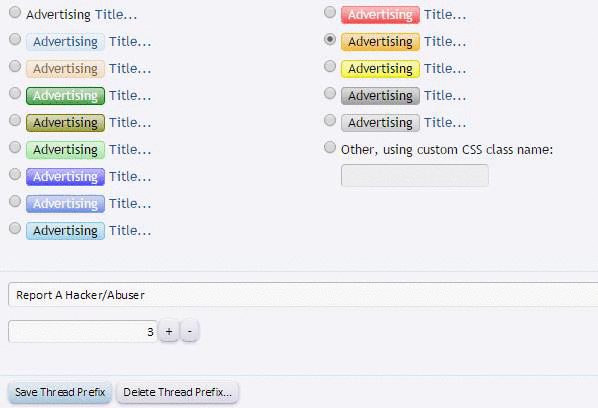Click the custom CSS class name field
This screenshot has width=598, height=408.
(x=415, y=175)
